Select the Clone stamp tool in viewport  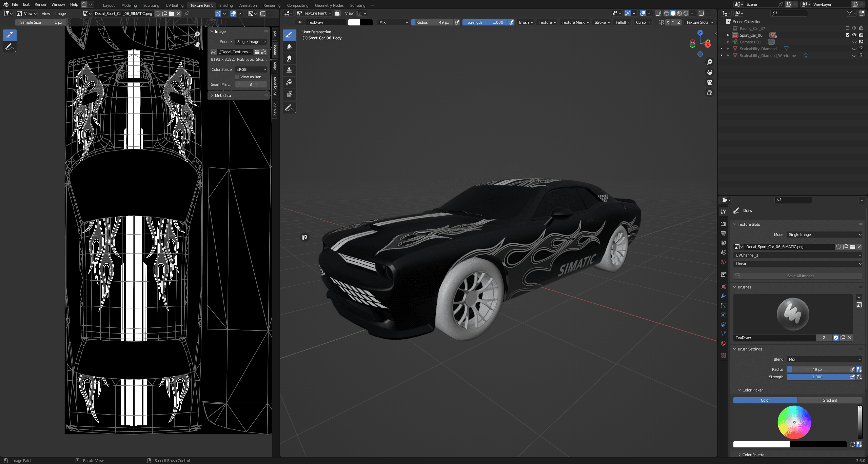(x=289, y=70)
